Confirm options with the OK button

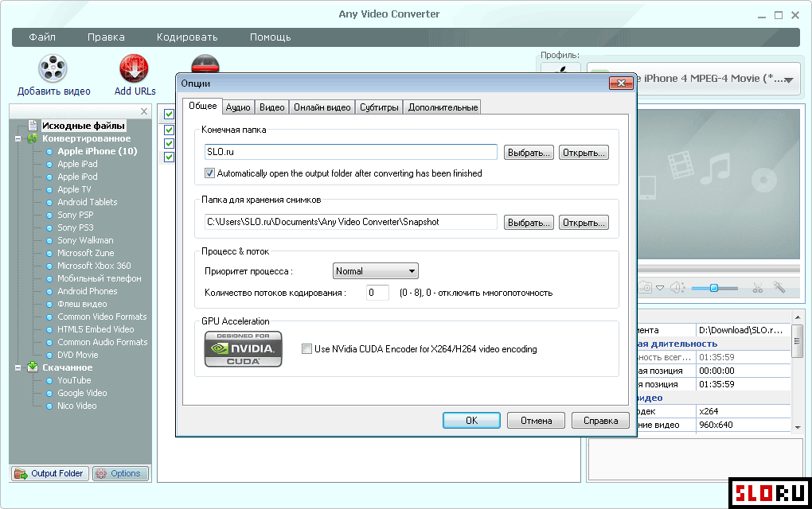click(472, 421)
